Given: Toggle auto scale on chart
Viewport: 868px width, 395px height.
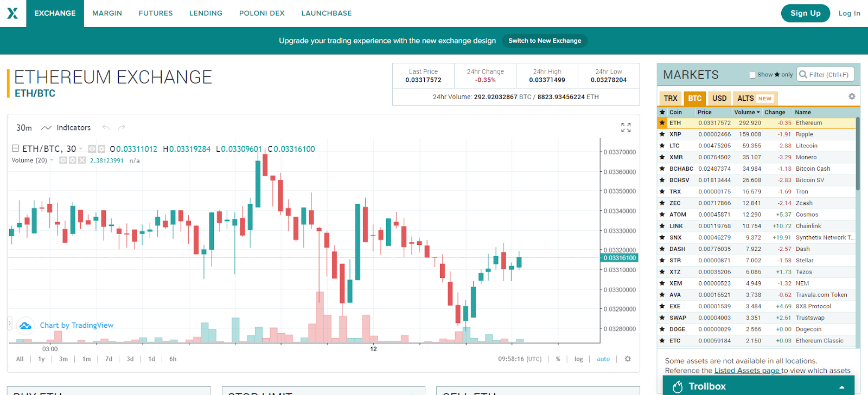Looking at the screenshot, I should (603, 359).
